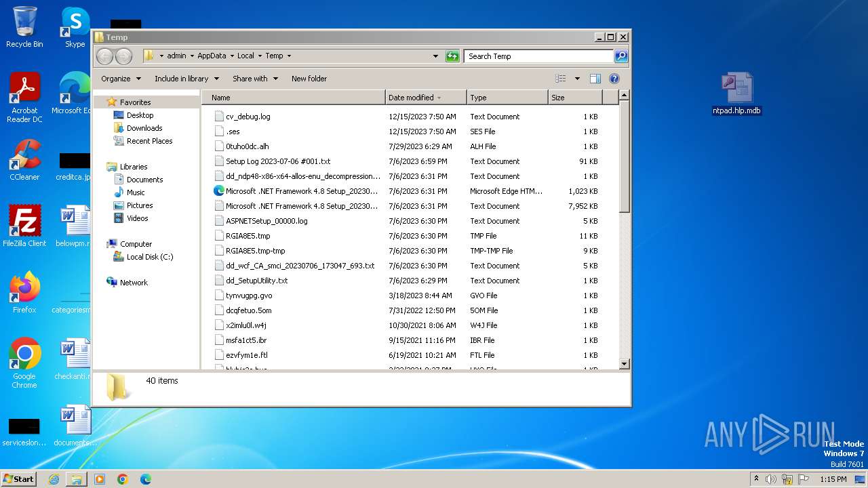Click Windows Explorer taskbar button
The height and width of the screenshot is (488, 868).
click(77, 479)
